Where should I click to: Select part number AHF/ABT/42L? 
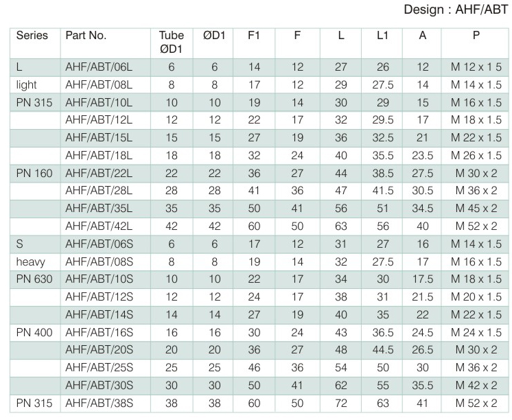99,226
